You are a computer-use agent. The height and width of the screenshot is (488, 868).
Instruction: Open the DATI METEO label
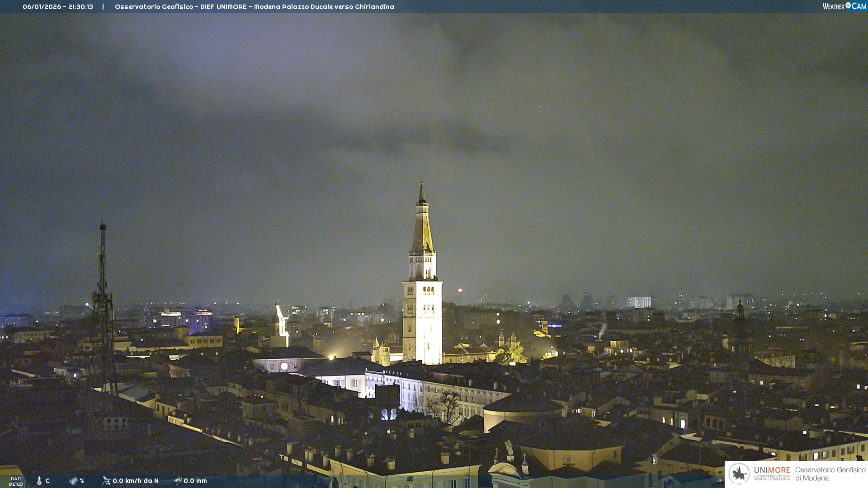[x=16, y=481]
